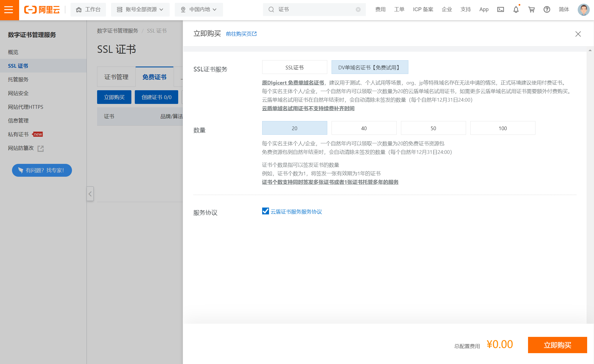Click the 证书 search input field
This screenshot has width=594, height=364.
click(314, 10)
